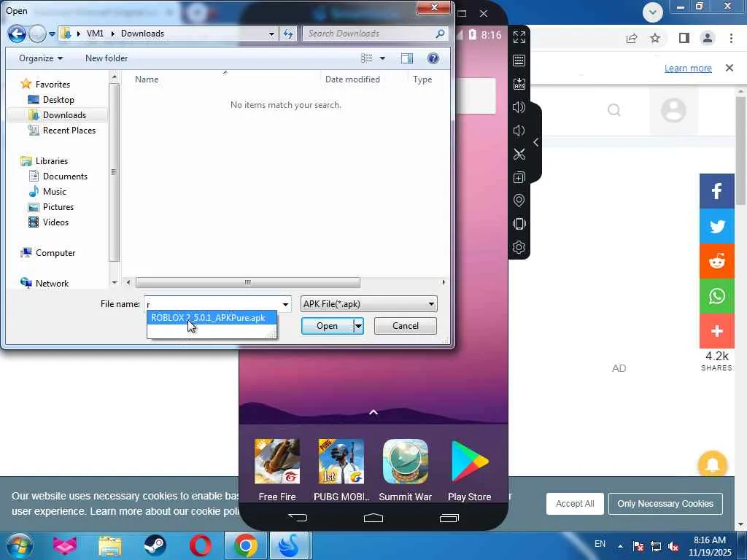The width and height of the screenshot is (747, 560).
Task: Select Network in navigation pane
Action: 52,284
